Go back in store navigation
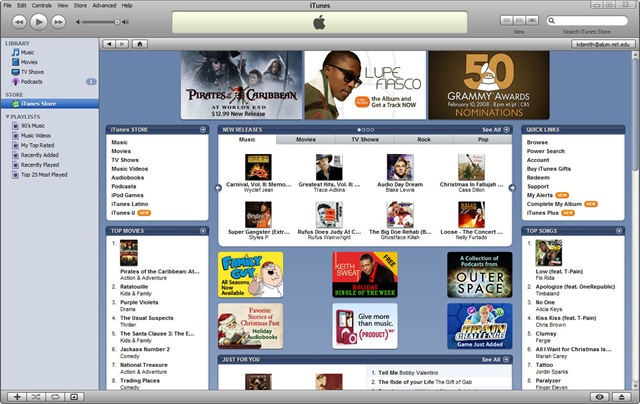 pyautogui.click(x=109, y=44)
